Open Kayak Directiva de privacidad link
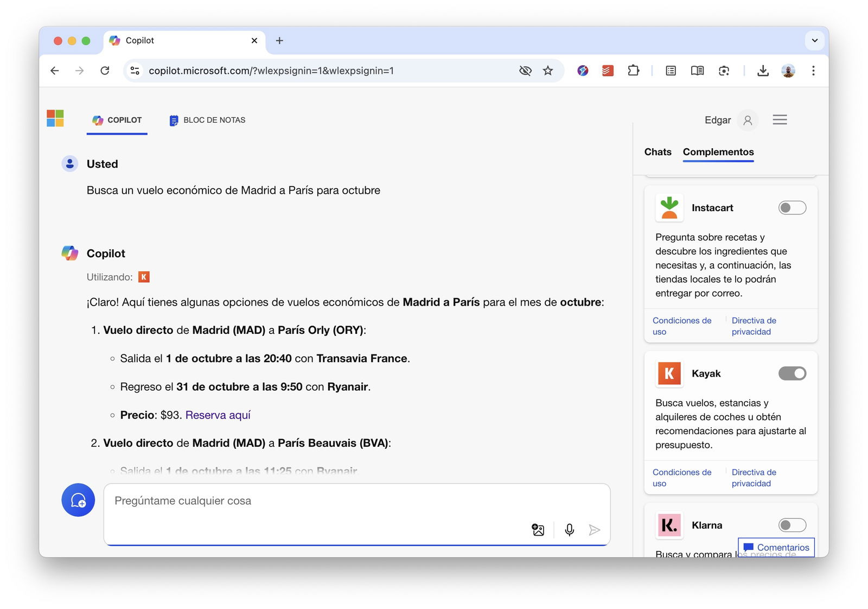 pos(754,478)
